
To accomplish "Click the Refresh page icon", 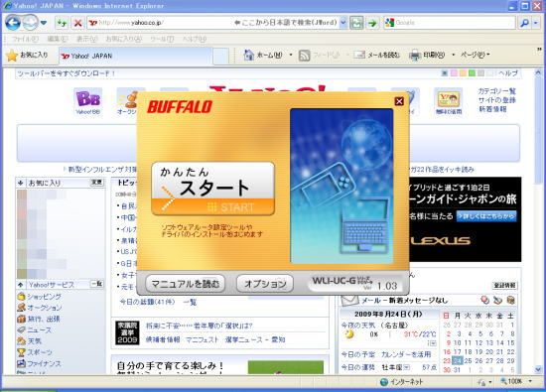I will 62,23.
